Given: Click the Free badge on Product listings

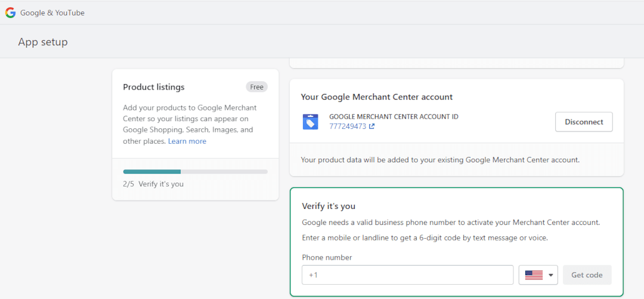Looking at the screenshot, I should (256, 87).
